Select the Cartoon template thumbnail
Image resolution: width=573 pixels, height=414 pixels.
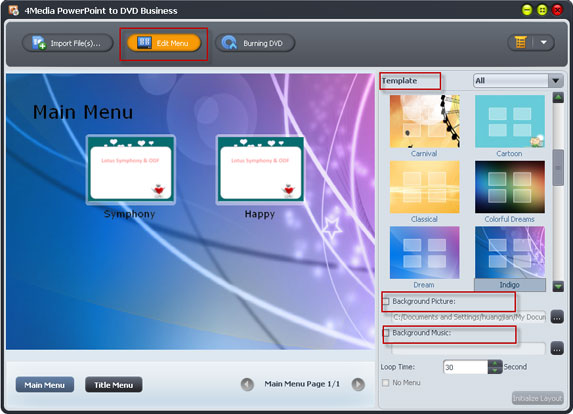click(x=510, y=121)
